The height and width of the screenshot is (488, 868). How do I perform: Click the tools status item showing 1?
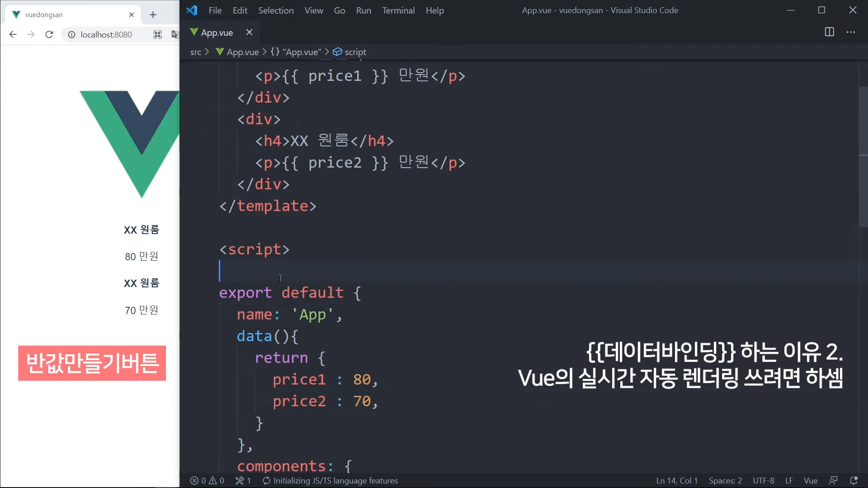(243, 481)
